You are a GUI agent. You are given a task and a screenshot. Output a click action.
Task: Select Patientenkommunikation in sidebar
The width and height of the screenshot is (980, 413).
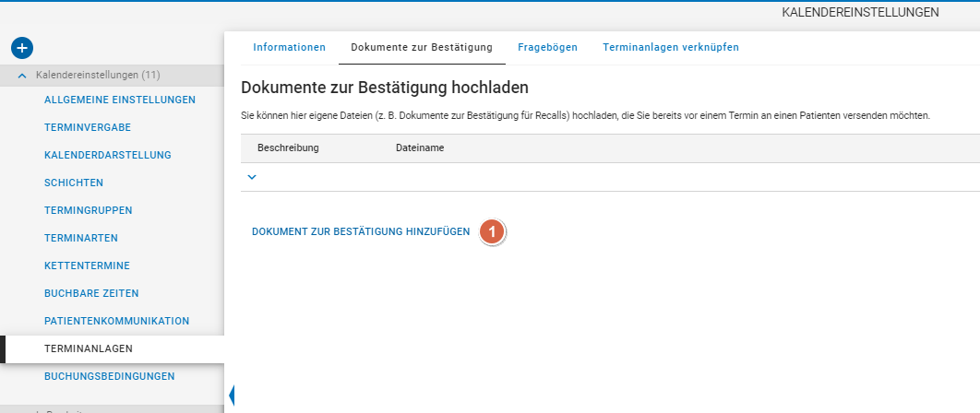pos(116,321)
